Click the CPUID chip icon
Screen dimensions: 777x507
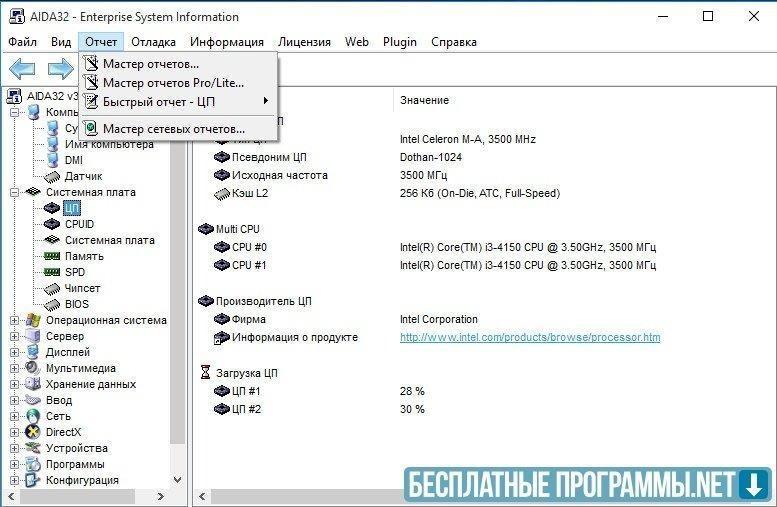pos(52,224)
